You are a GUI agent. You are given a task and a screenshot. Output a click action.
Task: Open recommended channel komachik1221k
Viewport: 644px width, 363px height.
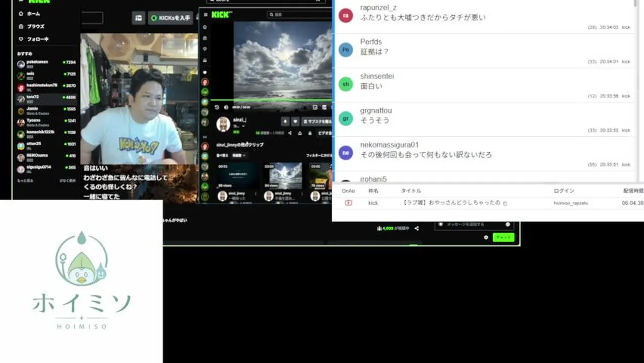pyautogui.click(x=46, y=133)
